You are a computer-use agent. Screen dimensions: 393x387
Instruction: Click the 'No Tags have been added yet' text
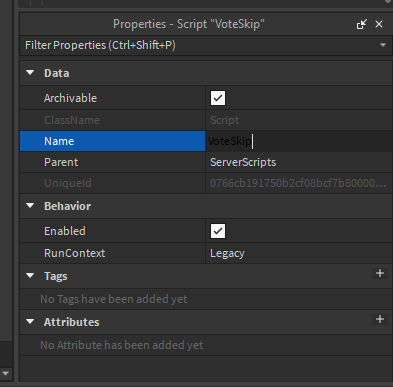[x=114, y=299]
